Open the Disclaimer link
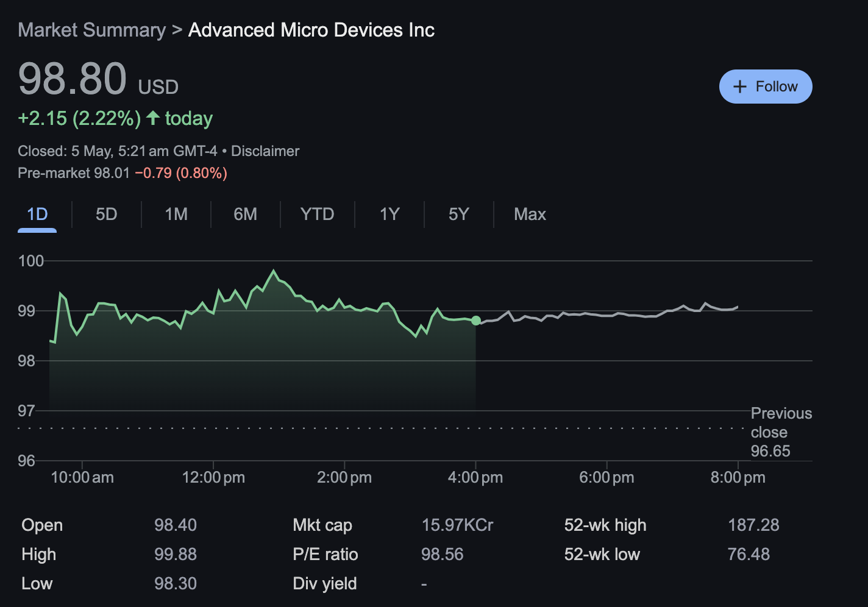 tap(265, 151)
